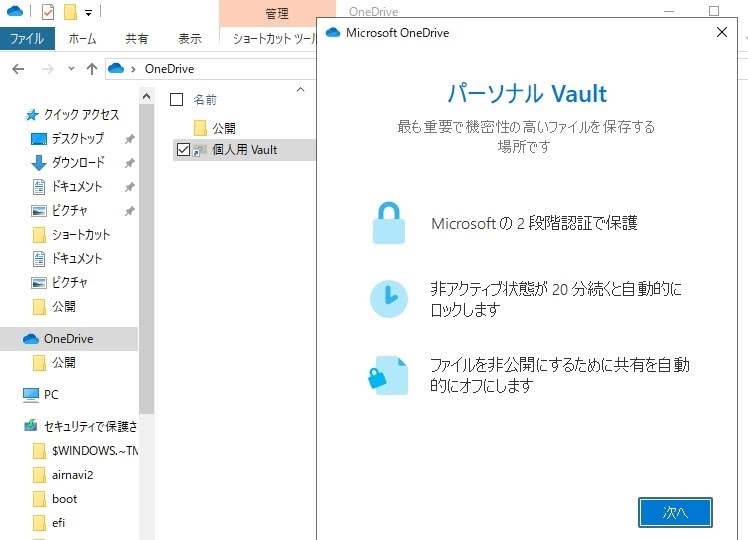Open pinned デスクトップ in navigation pane
This screenshot has width=748, height=540.
tap(77, 138)
